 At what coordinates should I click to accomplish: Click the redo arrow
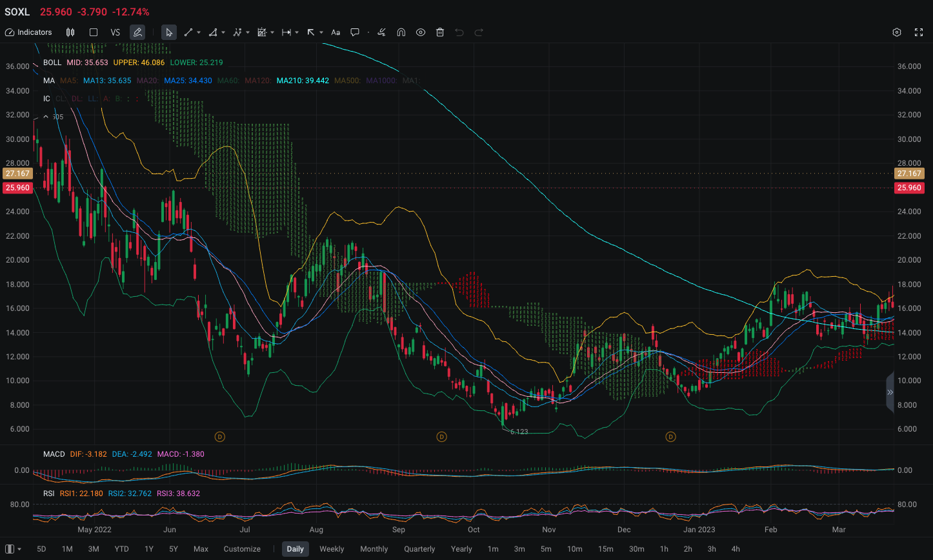click(x=479, y=32)
